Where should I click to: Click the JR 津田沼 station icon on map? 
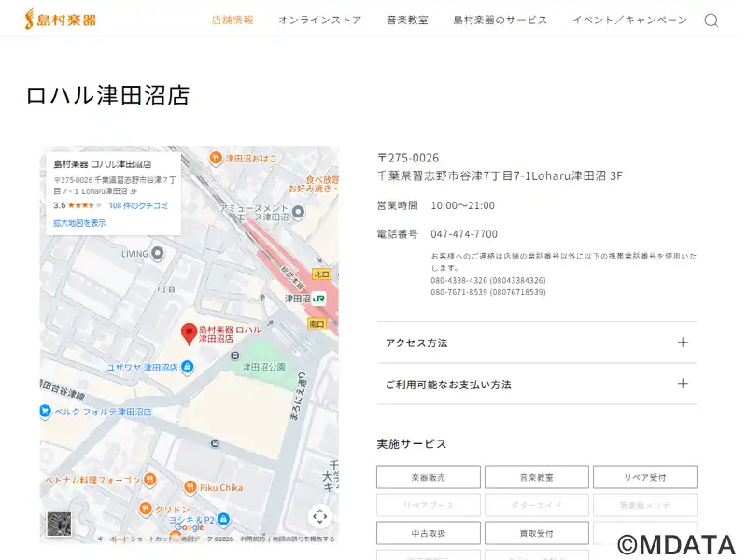click(x=319, y=299)
